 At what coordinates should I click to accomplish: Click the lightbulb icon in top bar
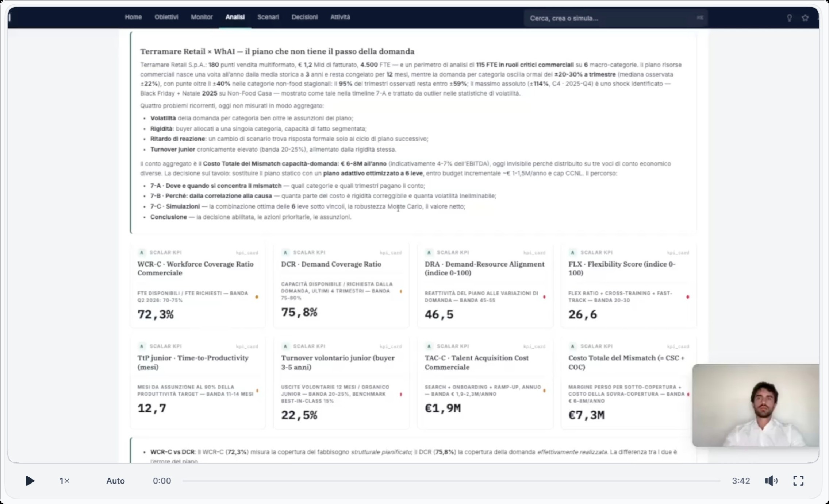[x=789, y=18]
